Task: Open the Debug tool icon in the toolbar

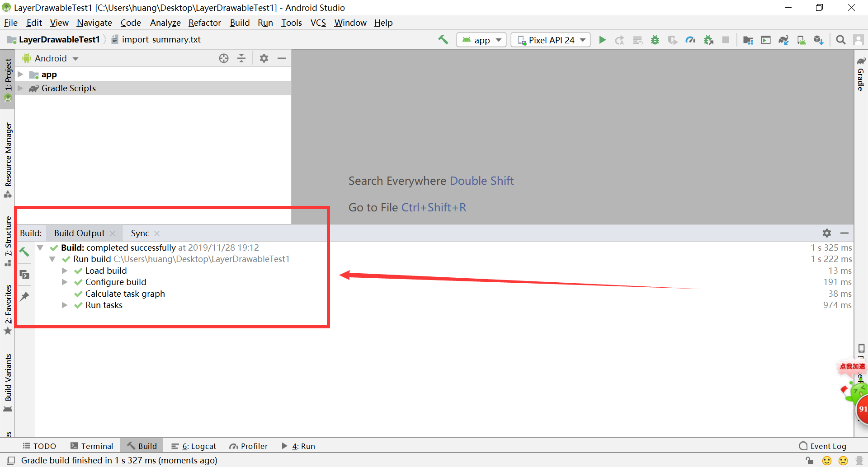Action: [655, 40]
